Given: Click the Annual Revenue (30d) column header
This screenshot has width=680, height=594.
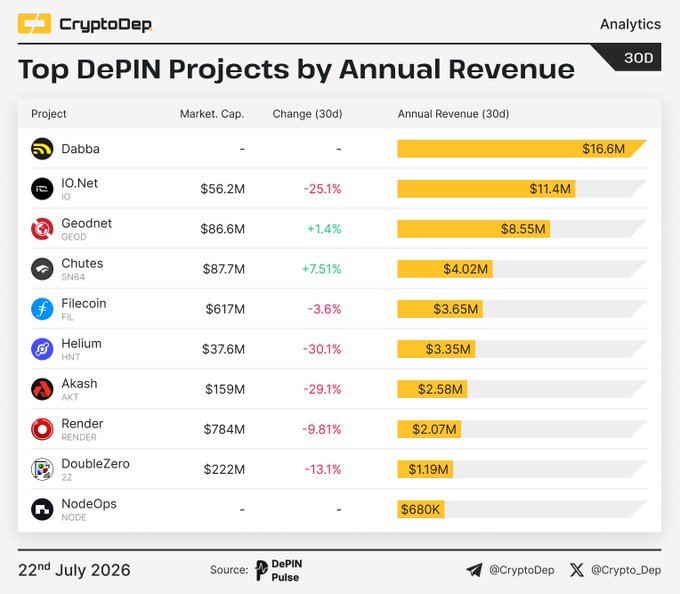Looking at the screenshot, I should point(454,114).
